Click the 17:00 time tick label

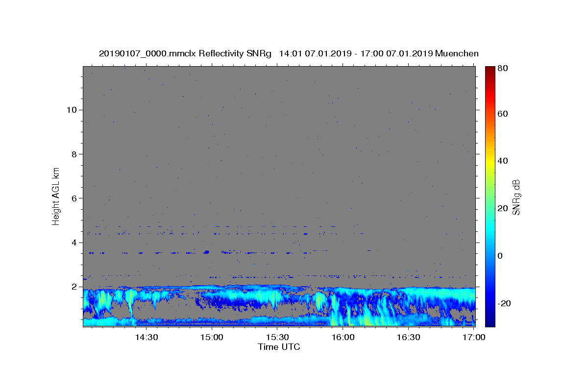[x=474, y=337]
